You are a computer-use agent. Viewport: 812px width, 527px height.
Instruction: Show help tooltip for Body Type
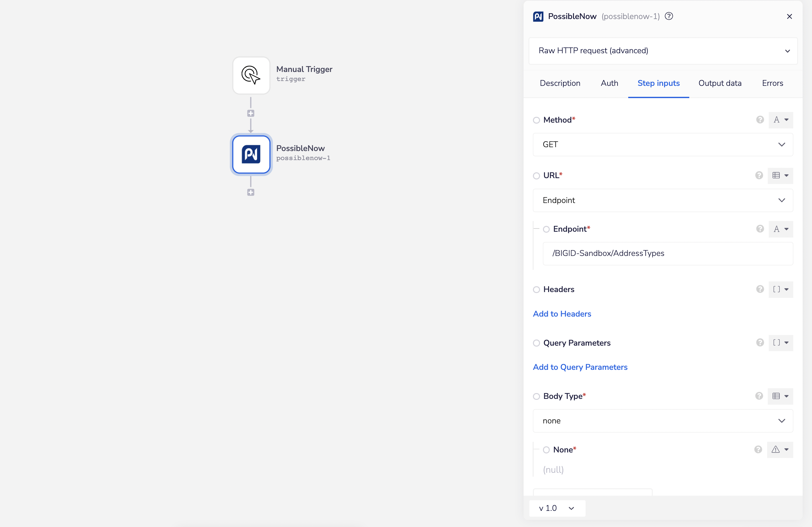(x=759, y=396)
